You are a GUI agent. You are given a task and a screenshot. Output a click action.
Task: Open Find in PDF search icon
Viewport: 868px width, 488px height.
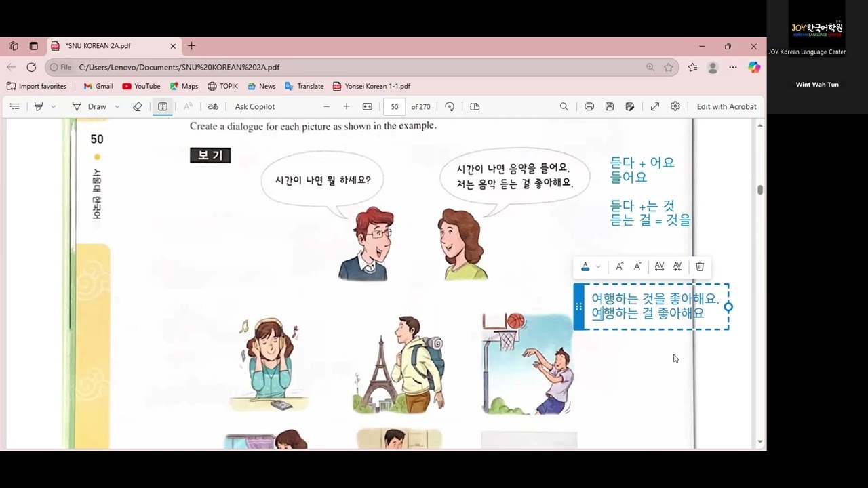(x=564, y=106)
